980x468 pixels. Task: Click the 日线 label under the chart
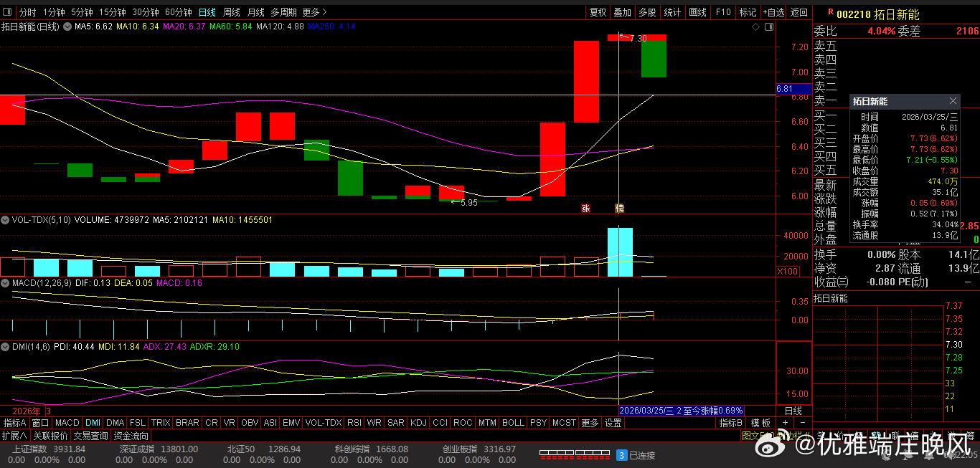[x=793, y=411]
